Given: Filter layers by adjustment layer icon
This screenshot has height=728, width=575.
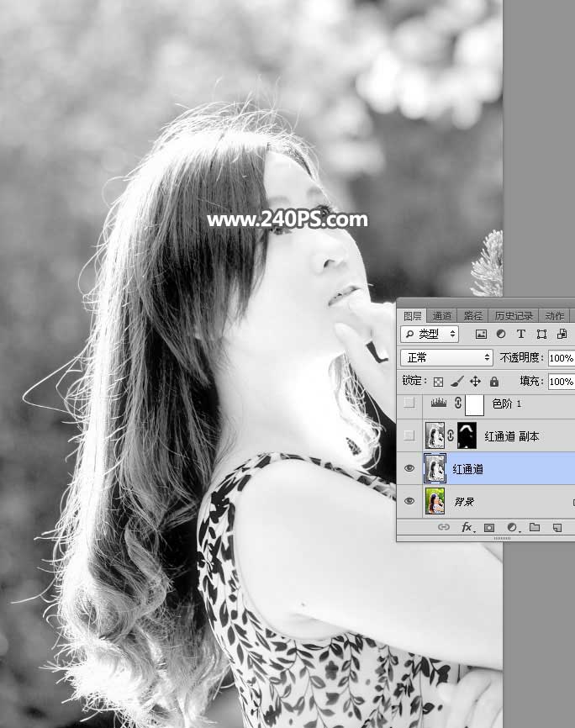Looking at the screenshot, I should 501,335.
